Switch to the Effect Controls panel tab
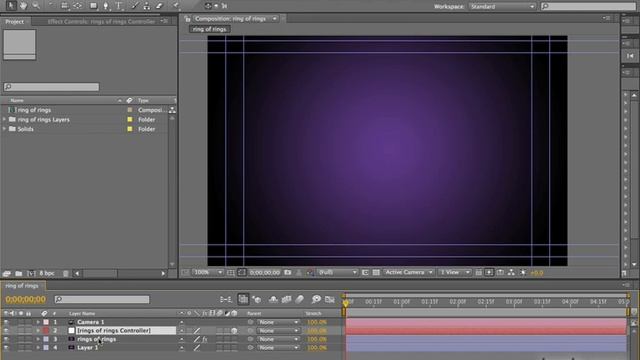640x360 pixels. (x=101, y=22)
